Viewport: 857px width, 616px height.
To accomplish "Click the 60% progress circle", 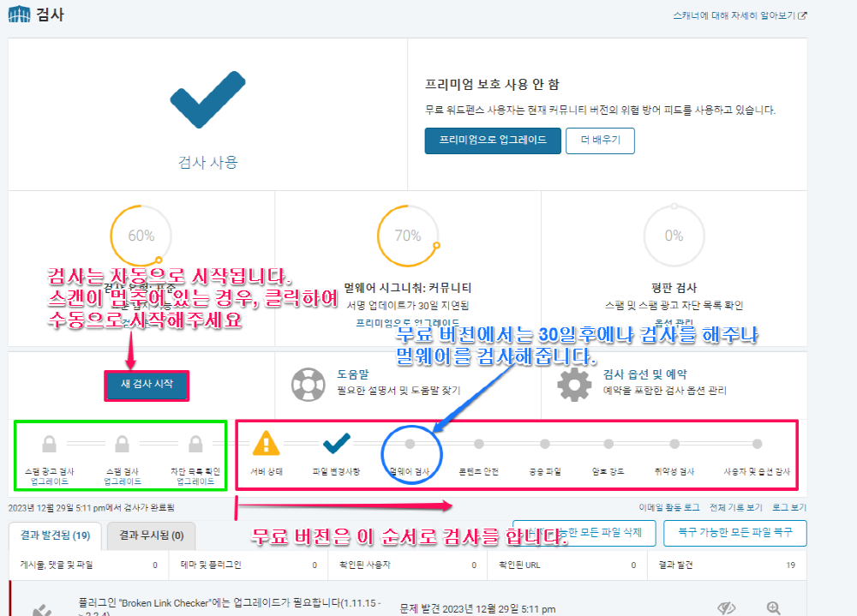I will tap(141, 236).
